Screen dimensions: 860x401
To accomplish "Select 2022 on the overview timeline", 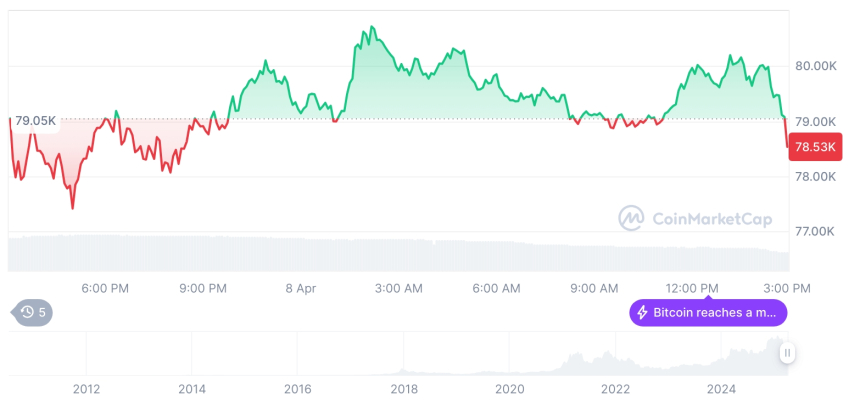I will (x=615, y=389).
